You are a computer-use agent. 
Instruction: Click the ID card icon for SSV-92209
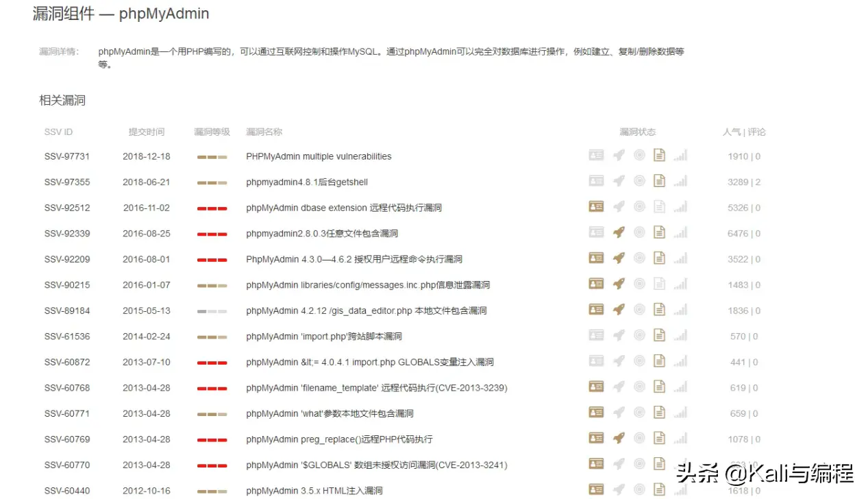596,258
